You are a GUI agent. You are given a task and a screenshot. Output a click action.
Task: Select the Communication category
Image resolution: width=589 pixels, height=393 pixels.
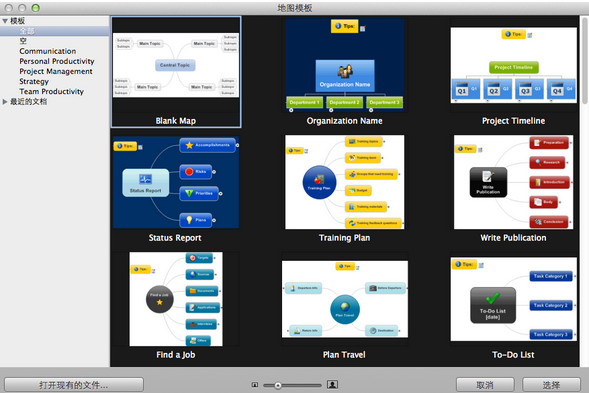point(48,51)
